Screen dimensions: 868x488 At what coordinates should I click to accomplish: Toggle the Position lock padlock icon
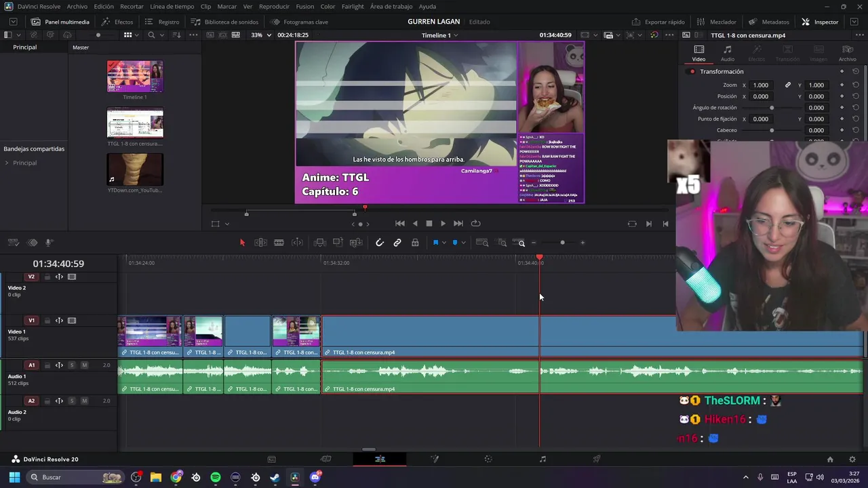[x=415, y=243]
